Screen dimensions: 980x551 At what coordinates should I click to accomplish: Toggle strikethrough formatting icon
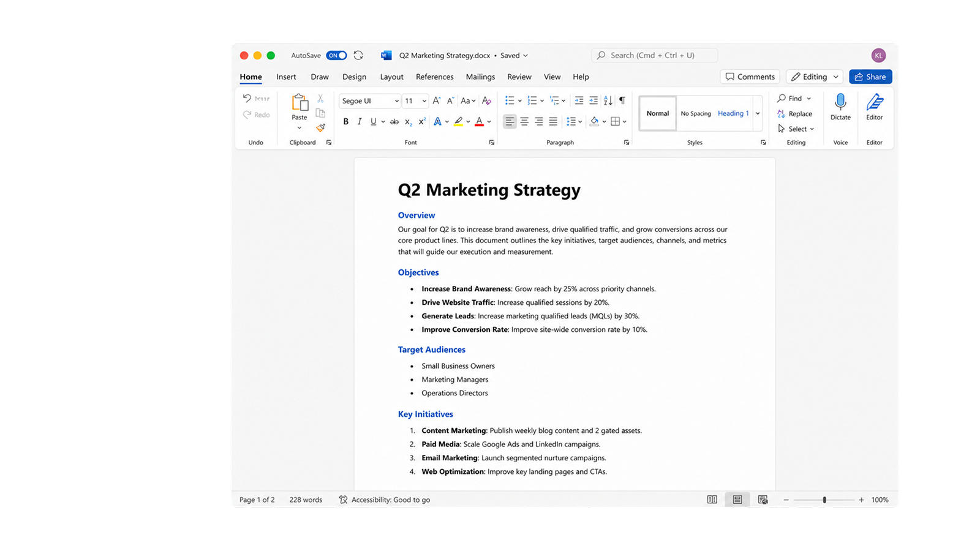(x=394, y=122)
